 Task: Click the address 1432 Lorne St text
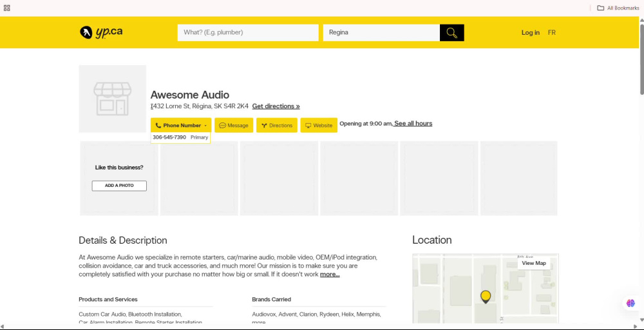(x=200, y=106)
